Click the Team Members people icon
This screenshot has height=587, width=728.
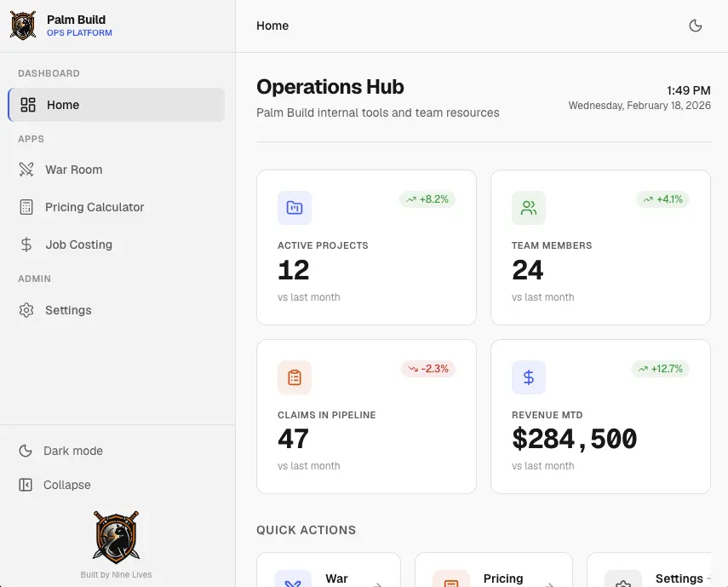528,207
